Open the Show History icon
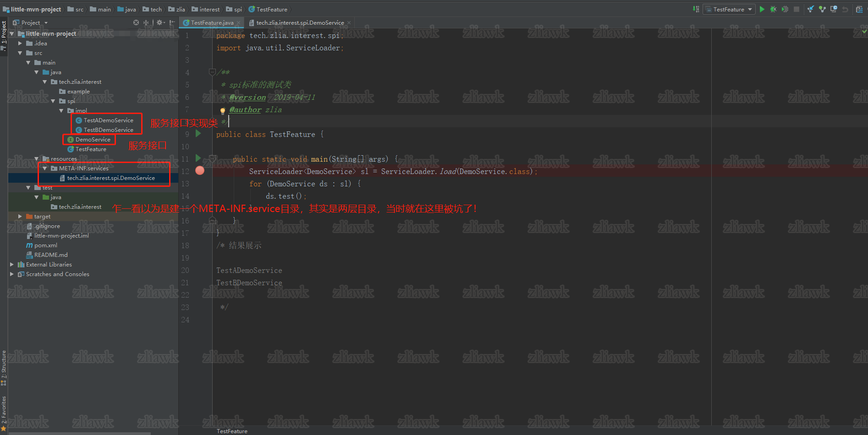Image resolution: width=868 pixels, height=435 pixels. click(x=834, y=9)
